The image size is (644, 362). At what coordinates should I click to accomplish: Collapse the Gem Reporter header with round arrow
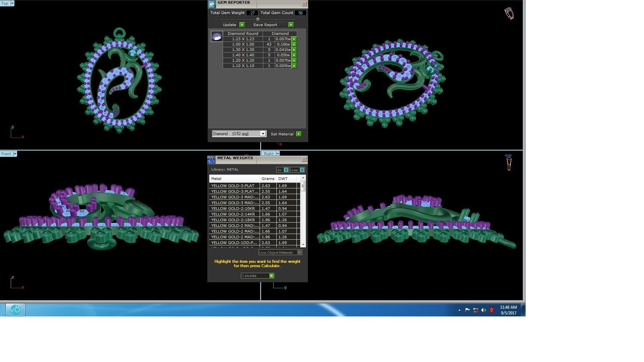point(258,19)
